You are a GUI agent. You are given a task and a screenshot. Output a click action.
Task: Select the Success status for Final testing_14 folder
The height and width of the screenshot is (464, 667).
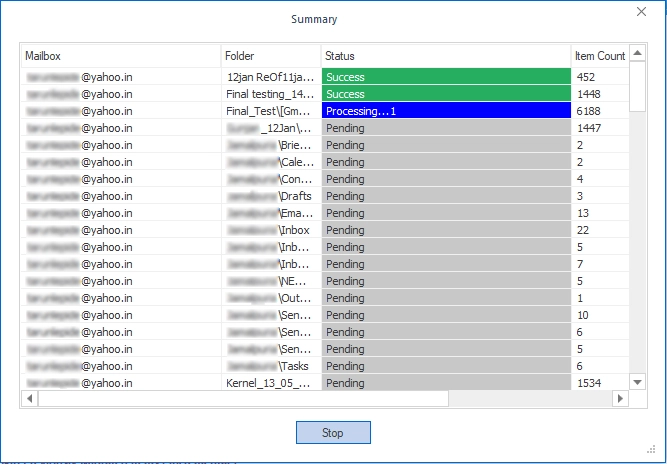click(x=446, y=94)
